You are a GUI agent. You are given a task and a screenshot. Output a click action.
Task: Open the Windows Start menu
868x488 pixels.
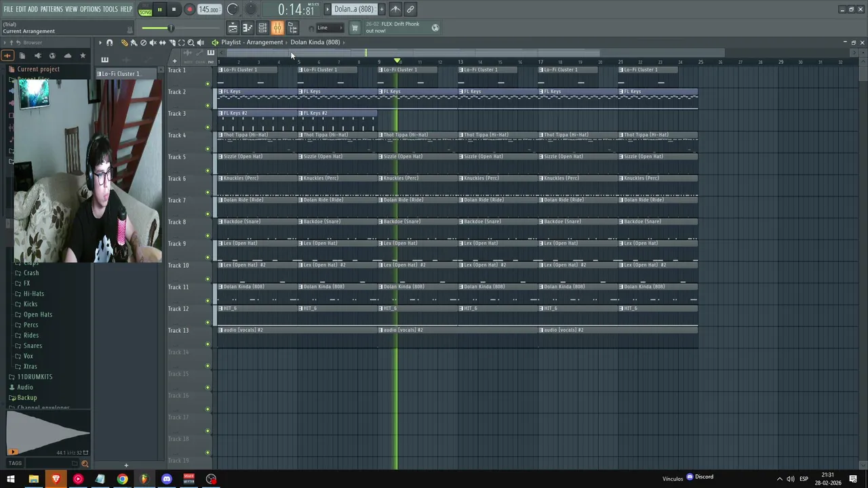click(x=10, y=479)
